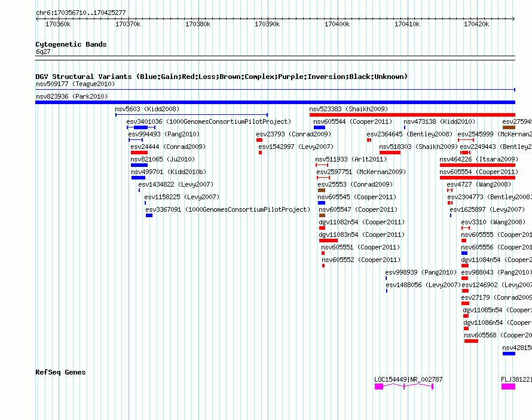Open the nsv5603 (Kidd2008) variant
Image resolution: width=532 pixels, height=420 pixels.
coord(191,115)
